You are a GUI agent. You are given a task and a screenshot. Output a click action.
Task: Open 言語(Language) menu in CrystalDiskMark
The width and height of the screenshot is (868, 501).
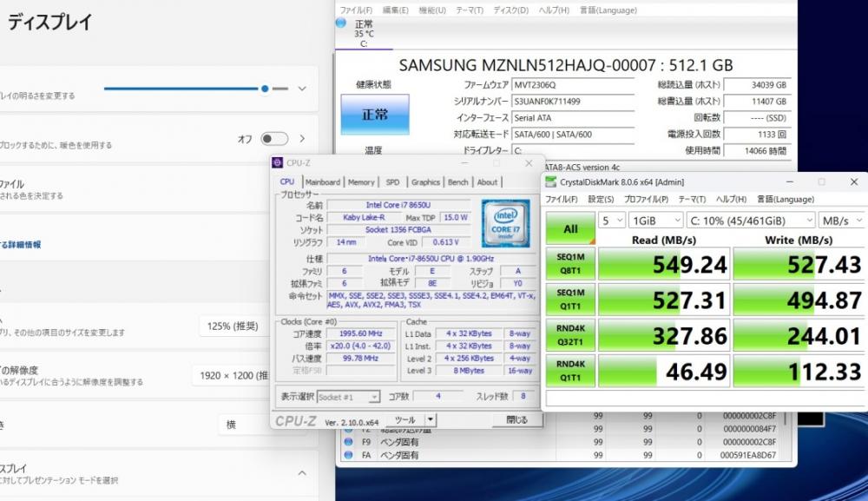786,200
